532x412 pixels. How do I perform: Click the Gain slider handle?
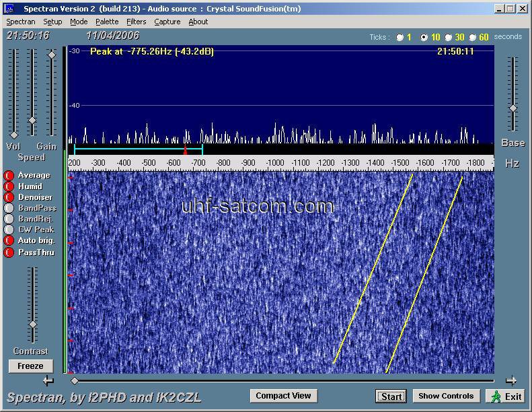pyautogui.click(x=52, y=55)
